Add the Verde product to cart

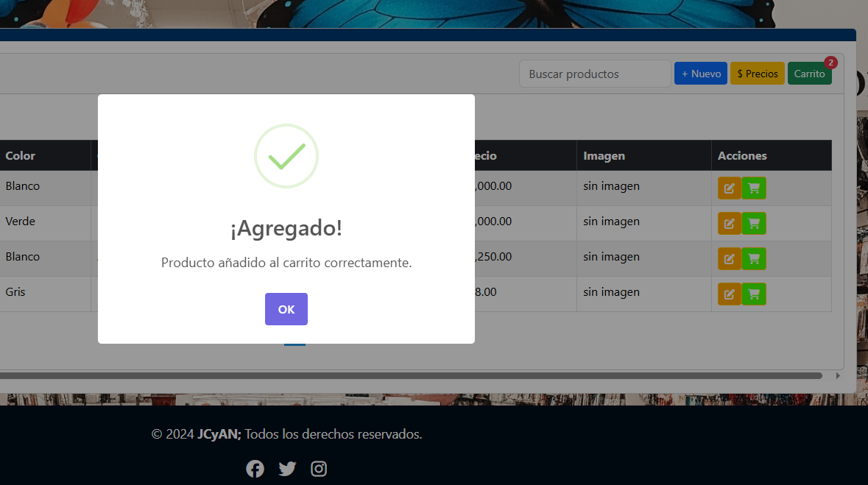point(754,223)
